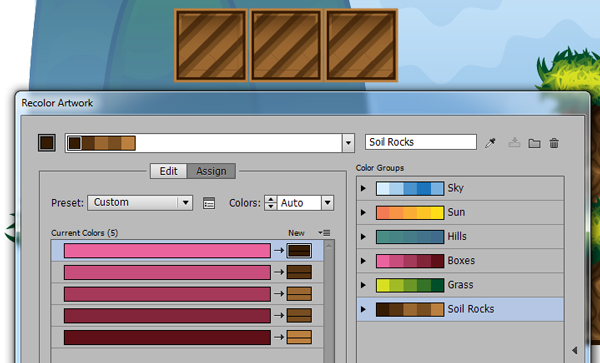Viewport: 600px width, 363px height.
Task: Click the Soil Rocks name input field
Action: click(x=421, y=142)
